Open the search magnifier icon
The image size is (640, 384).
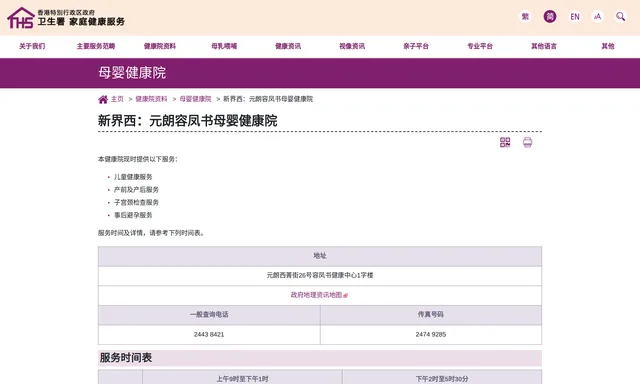coord(620,16)
